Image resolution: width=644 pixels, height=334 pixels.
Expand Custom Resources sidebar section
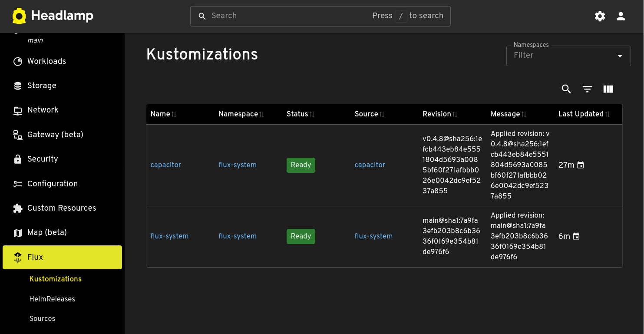click(61, 208)
